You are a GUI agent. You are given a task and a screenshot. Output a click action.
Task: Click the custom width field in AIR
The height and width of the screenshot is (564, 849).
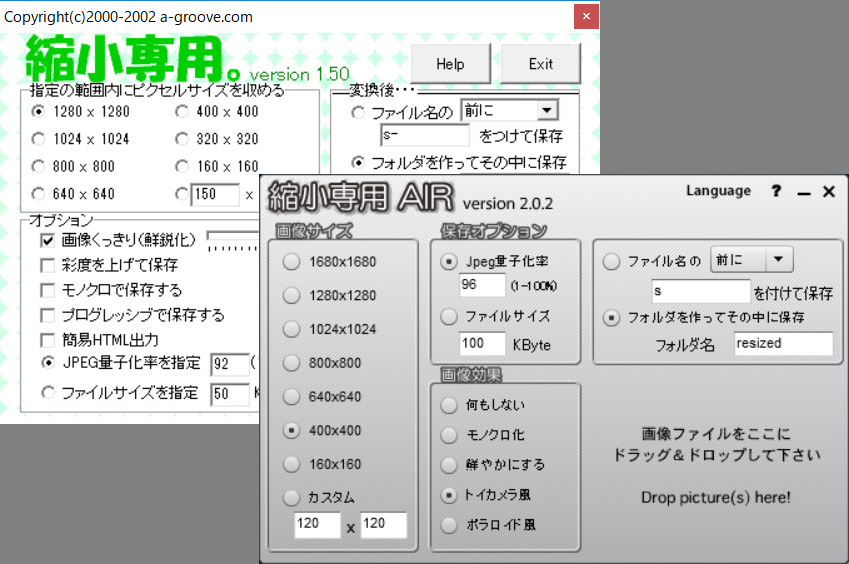coord(317,524)
